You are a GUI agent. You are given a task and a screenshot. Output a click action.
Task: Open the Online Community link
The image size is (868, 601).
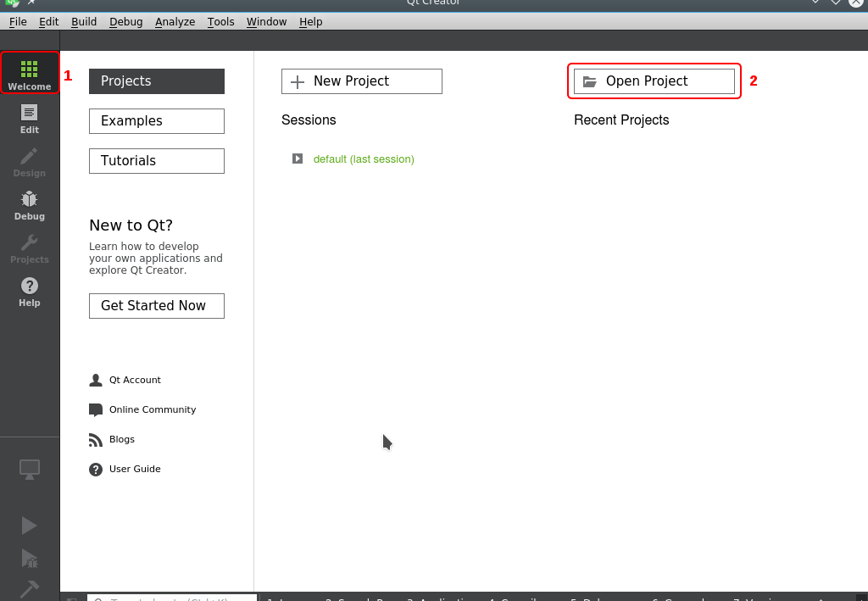pyautogui.click(x=153, y=409)
